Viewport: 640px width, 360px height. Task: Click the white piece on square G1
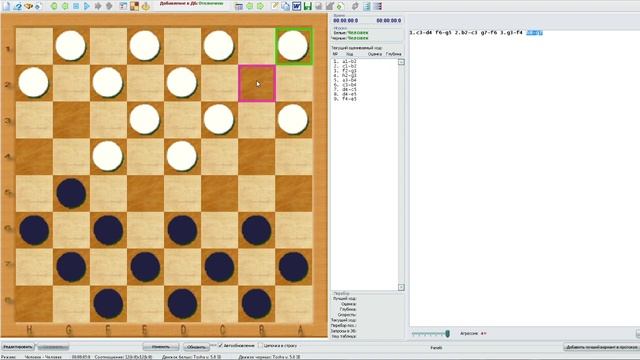click(x=71, y=45)
